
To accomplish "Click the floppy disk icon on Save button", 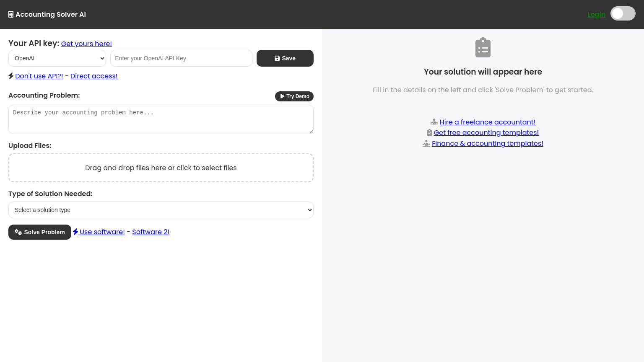I will pyautogui.click(x=277, y=58).
